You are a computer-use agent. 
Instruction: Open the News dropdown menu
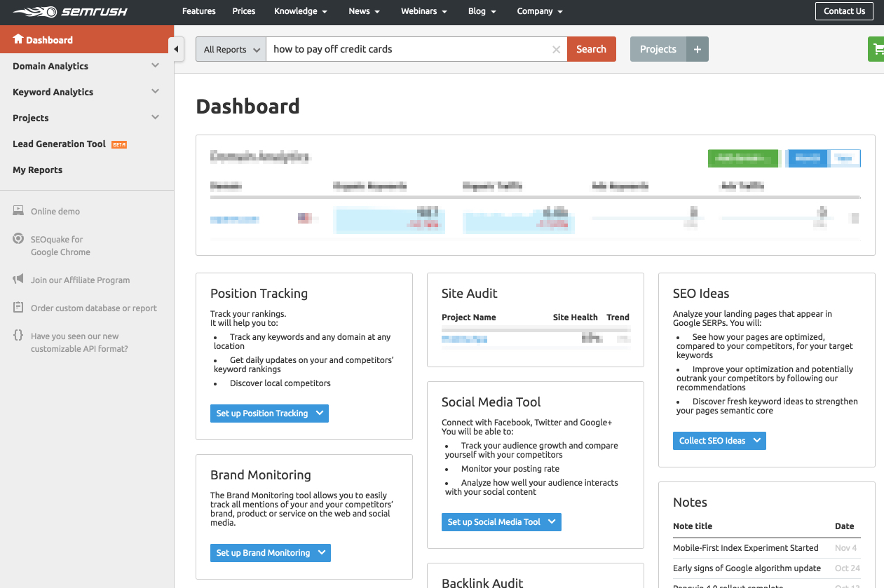click(x=364, y=11)
